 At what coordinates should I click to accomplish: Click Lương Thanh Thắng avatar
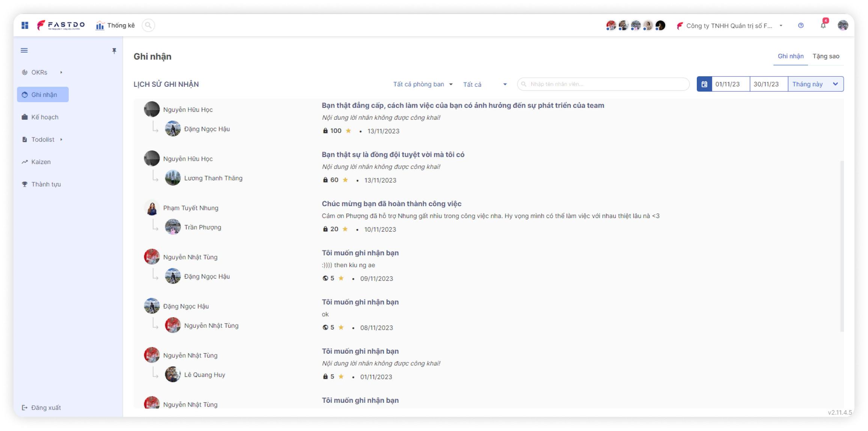pyautogui.click(x=173, y=178)
